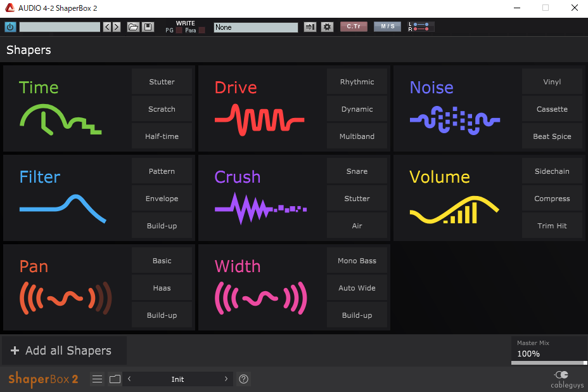Add the Width shaper via pink icon
The image size is (588, 392).
tap(261, 298)
